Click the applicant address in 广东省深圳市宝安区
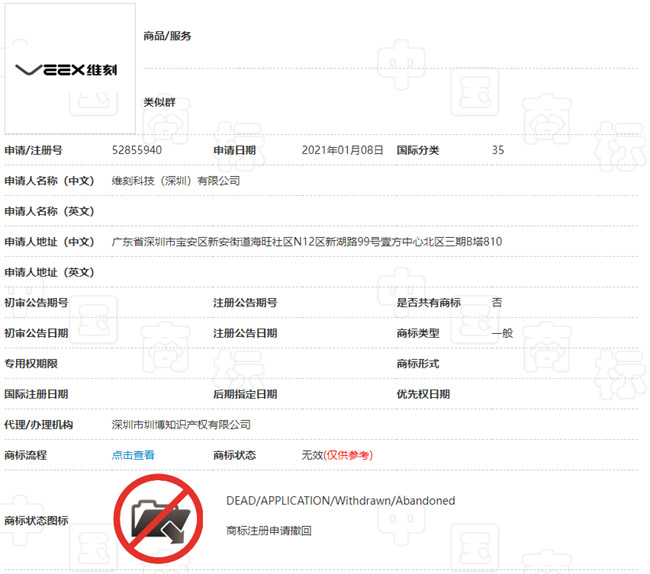 [x=306, y=242]
